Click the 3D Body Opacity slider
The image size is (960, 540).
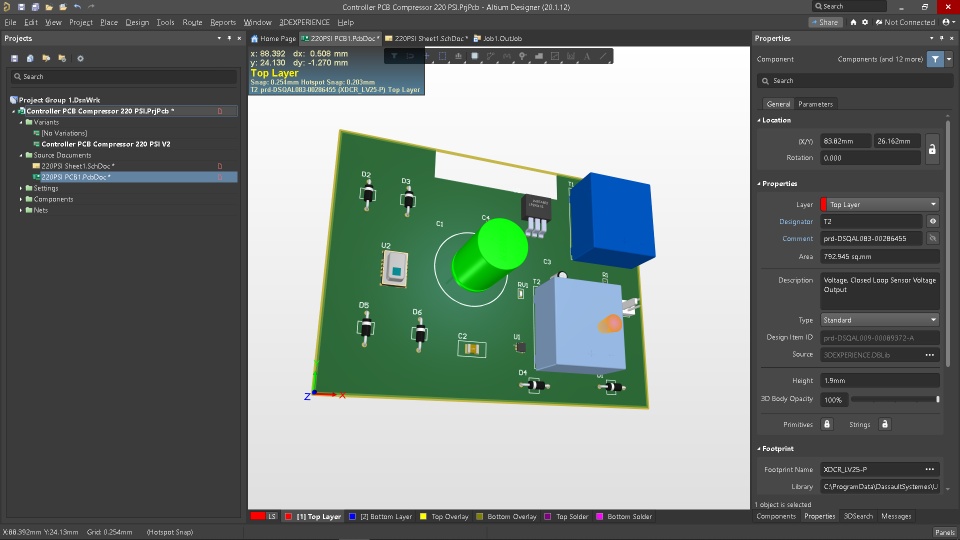pyautogui.click(x=894, y=400)
